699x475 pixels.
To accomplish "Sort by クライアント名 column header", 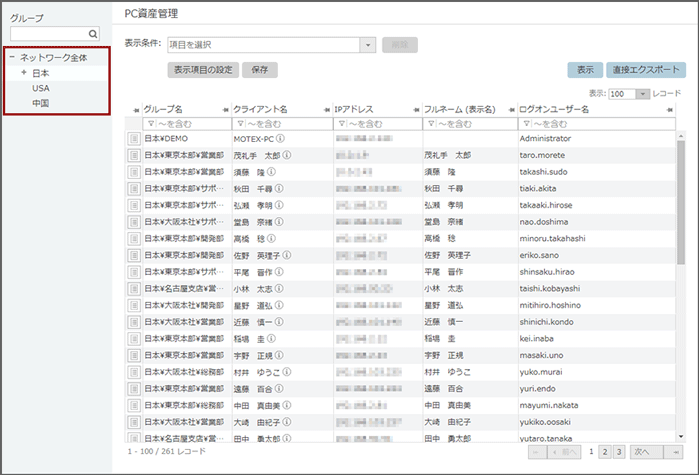I will click(x=260, y=109).
